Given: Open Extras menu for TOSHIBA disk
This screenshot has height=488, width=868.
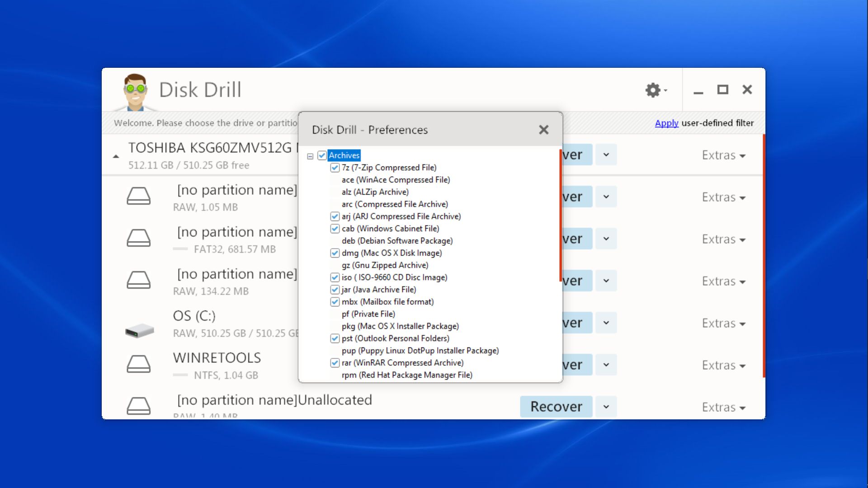Looking at the screenshot, I should [x=723, y=155].
